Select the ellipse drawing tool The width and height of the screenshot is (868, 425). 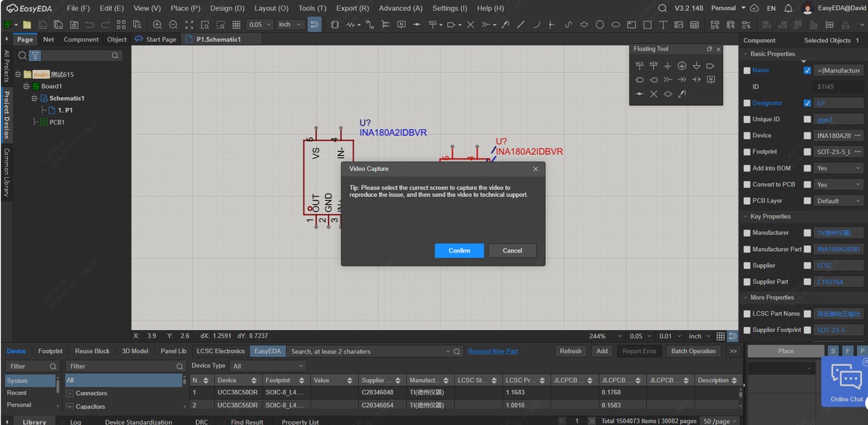click(x=616, y=24)
